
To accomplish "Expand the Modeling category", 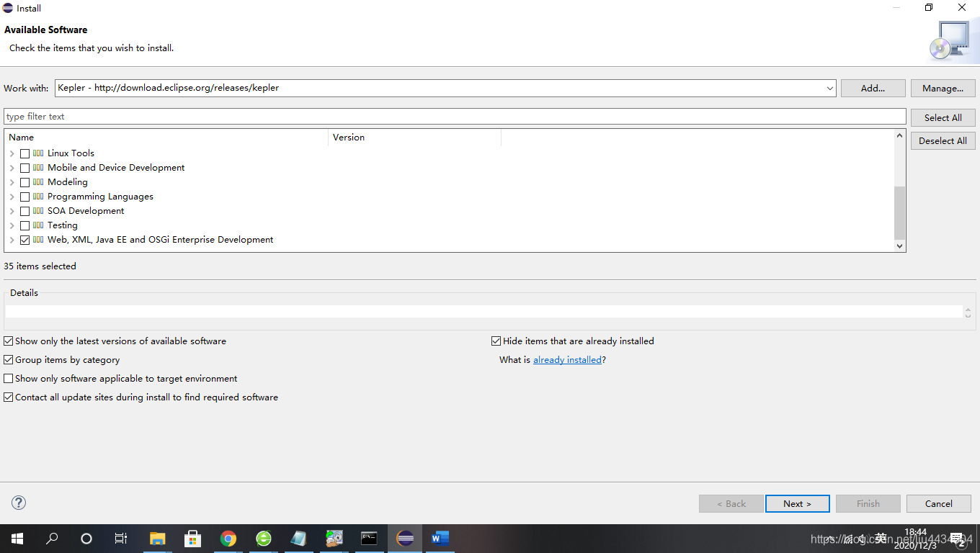I will click(12, 182).
